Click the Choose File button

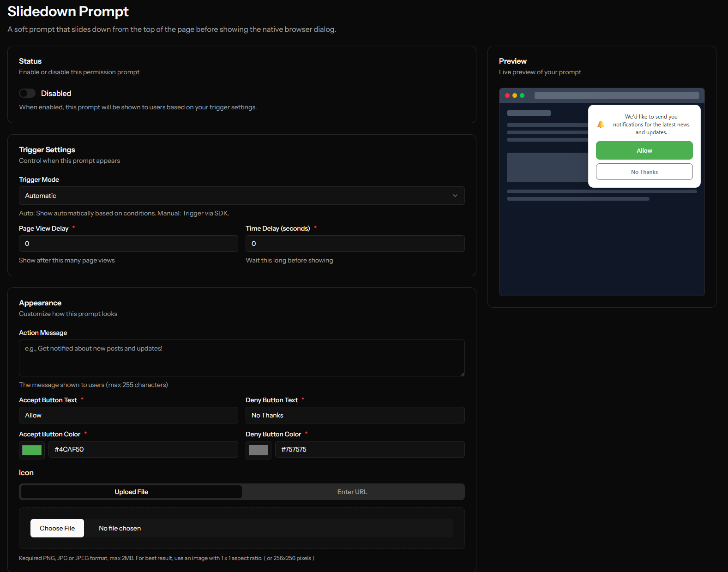[57, 528]
